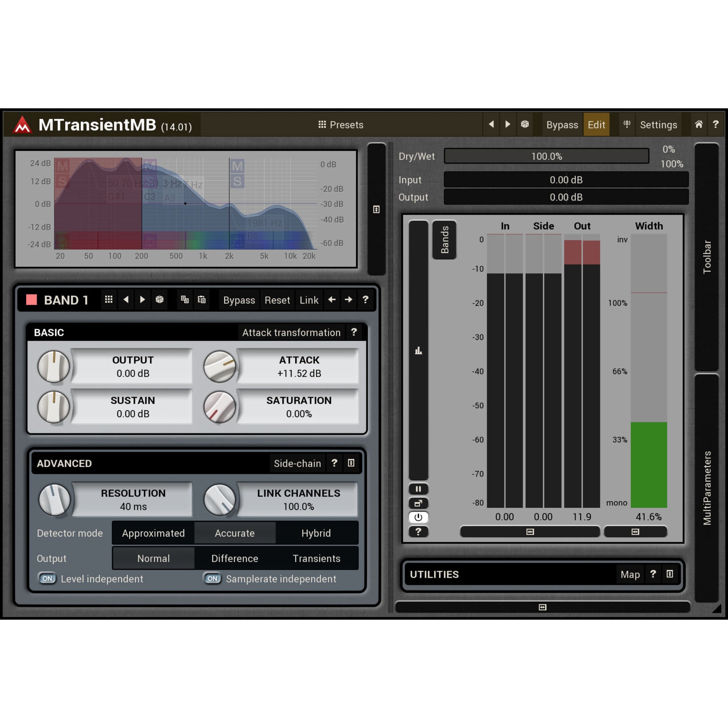The height and width of the screenshot is (728, 728).
Task: Open global help question mark in title bar
Action: point(715,124)
